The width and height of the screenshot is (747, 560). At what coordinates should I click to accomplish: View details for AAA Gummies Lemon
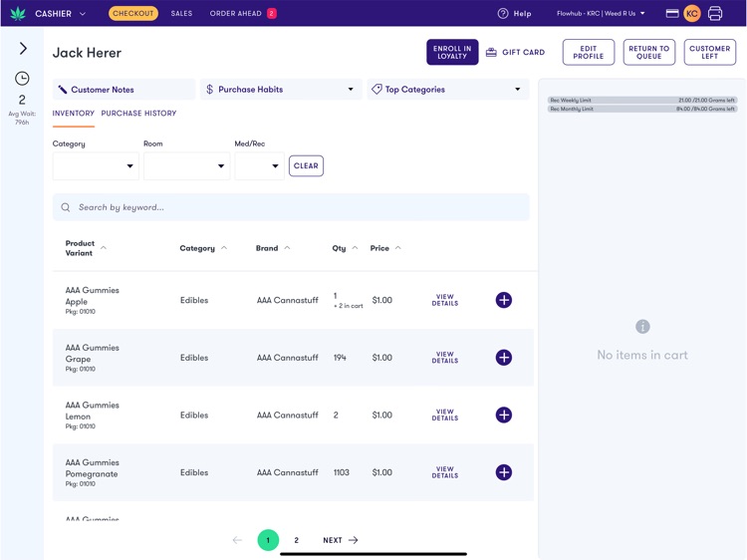(x=445, y=415)
